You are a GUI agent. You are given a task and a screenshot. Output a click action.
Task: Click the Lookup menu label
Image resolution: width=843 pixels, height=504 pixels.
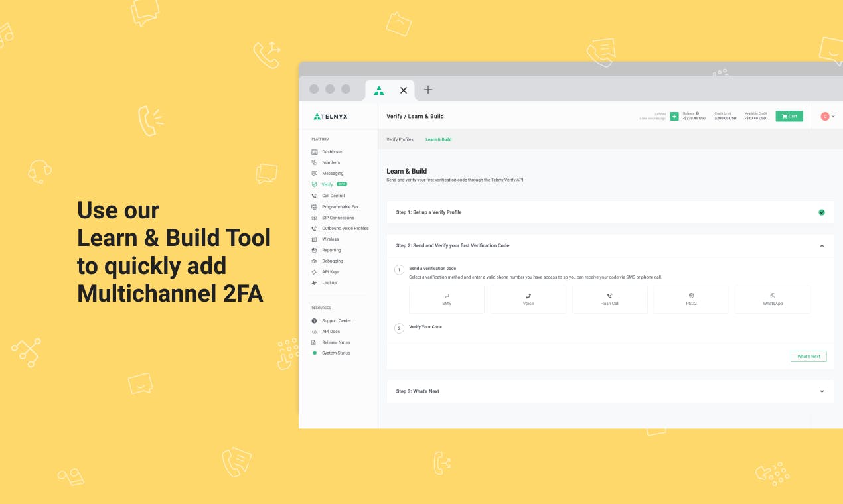(329, 283)
